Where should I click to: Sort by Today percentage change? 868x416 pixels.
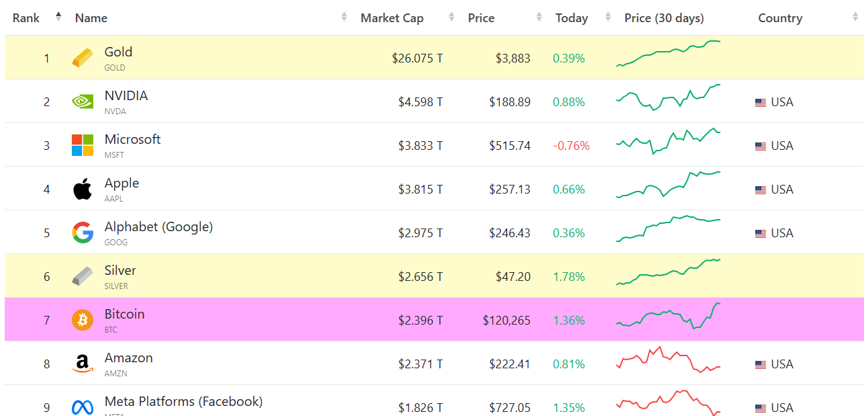571,18
